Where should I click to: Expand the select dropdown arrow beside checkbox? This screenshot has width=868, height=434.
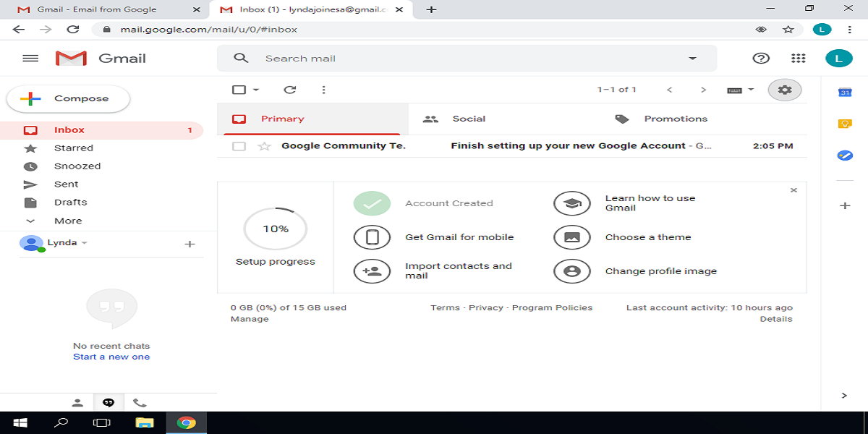256,90
